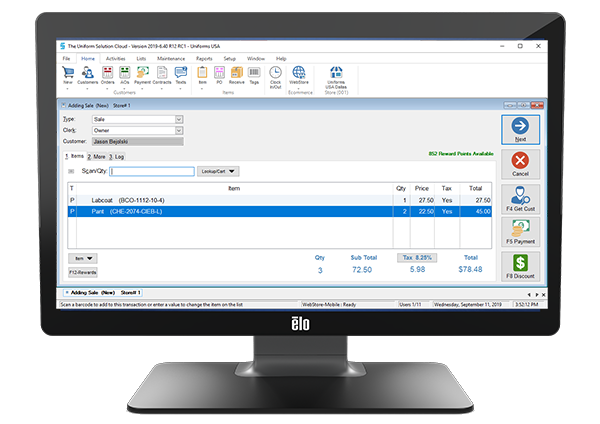The image size is (600, 424).
Task: Open the Item dropdown below the list
Action: coord(83,258)
